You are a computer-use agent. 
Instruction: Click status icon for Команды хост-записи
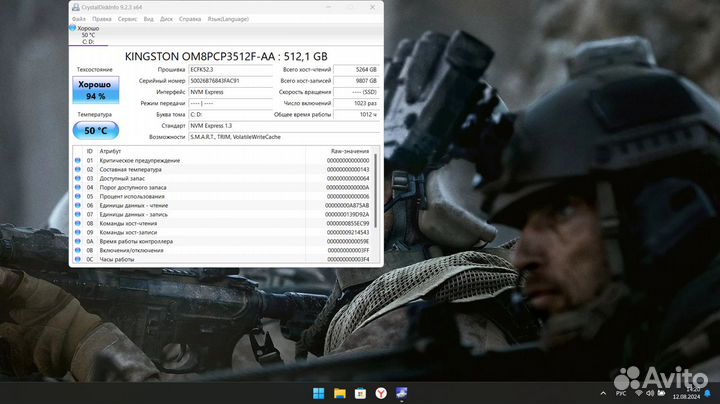click(78, 232)
